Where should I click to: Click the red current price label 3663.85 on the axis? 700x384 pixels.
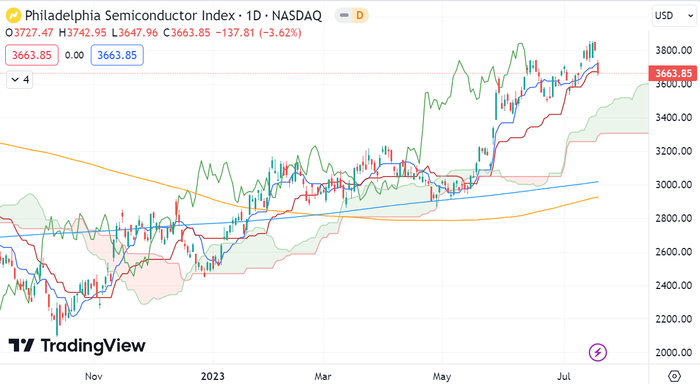[x=673, y=73]
